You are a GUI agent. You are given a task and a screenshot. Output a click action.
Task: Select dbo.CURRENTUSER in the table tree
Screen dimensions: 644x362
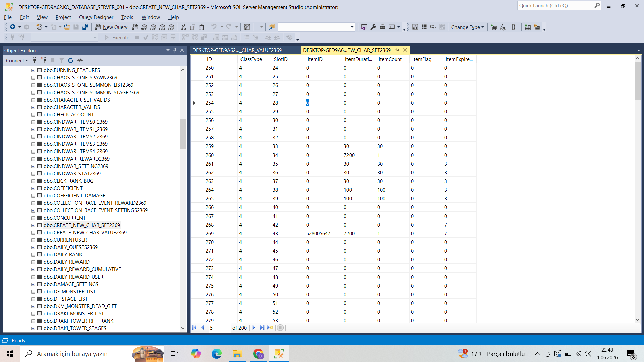point(65,240)
